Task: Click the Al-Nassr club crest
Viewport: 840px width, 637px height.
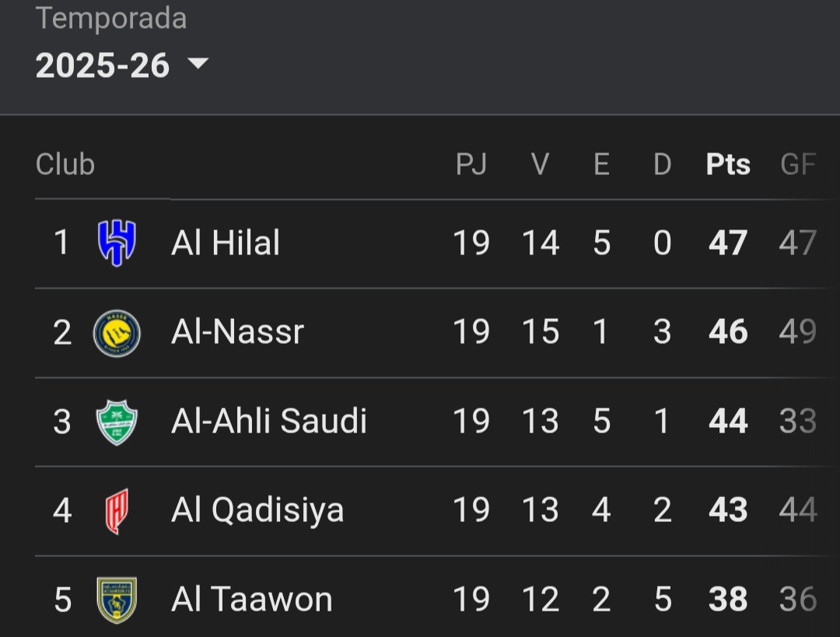Action: (x=117, y=333)
